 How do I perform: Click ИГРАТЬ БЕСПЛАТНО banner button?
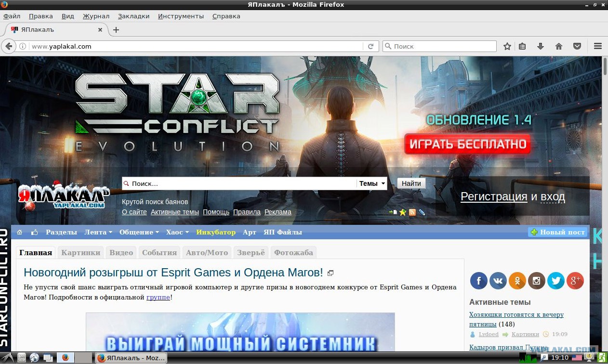(467, 144)
